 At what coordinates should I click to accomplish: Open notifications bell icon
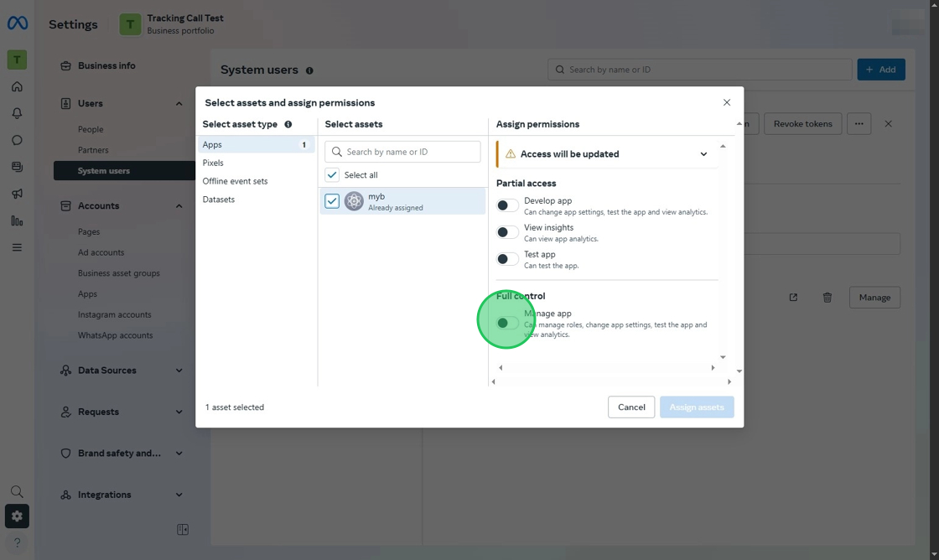pyautogui.click(x=17, y=113)
